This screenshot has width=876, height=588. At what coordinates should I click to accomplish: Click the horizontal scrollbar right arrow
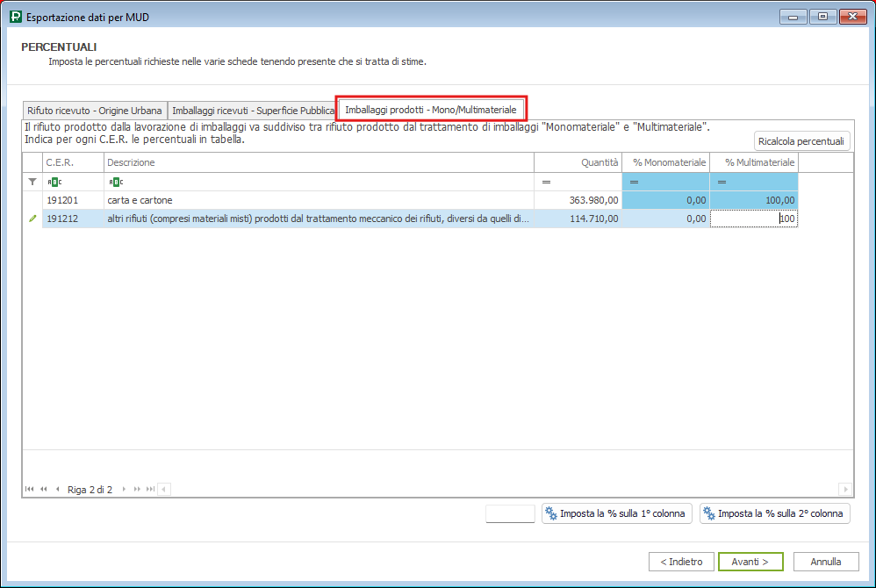click(845, 489)
